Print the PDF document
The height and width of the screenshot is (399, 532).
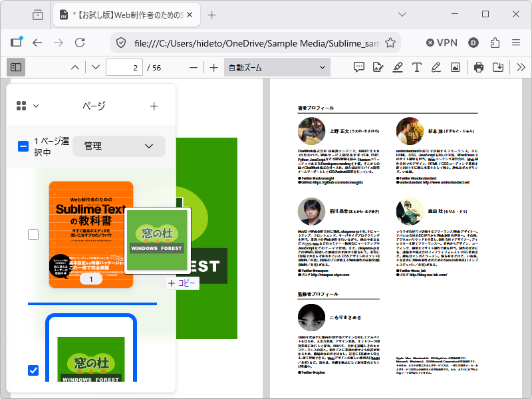[479, 67]
